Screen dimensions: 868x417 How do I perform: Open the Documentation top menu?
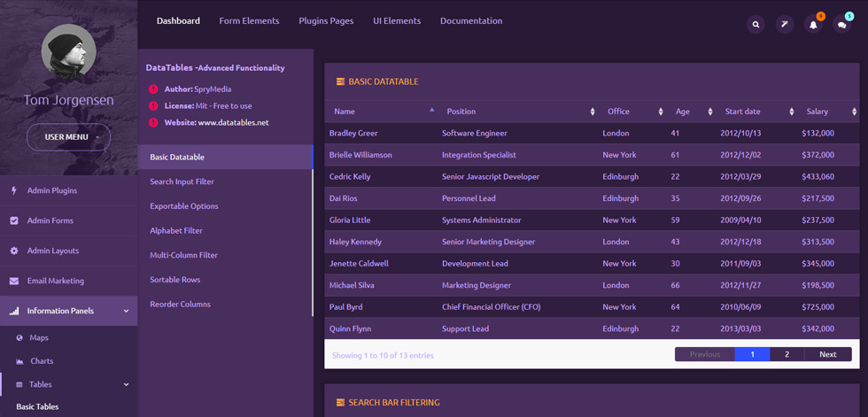point(471,21)
